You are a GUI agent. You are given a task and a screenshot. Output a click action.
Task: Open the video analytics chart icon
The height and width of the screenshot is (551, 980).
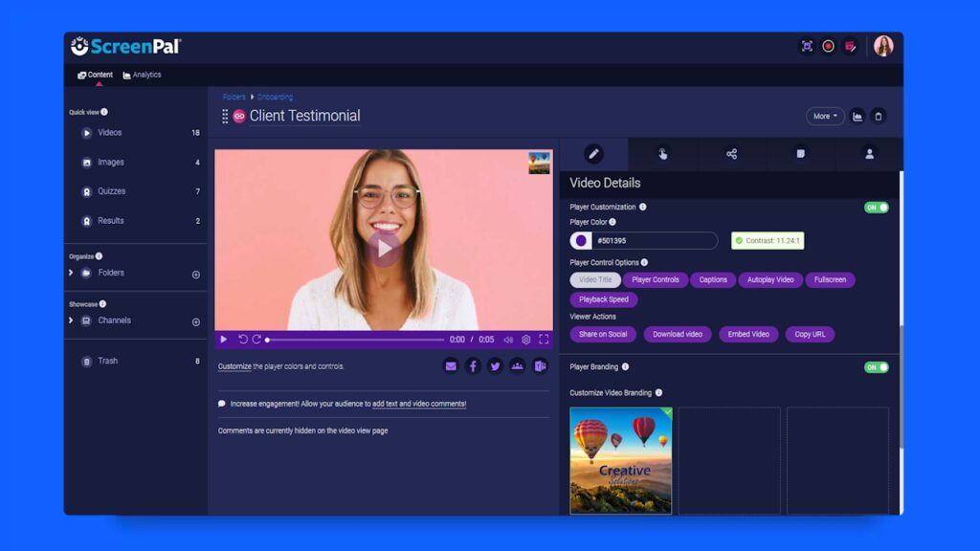858,114
